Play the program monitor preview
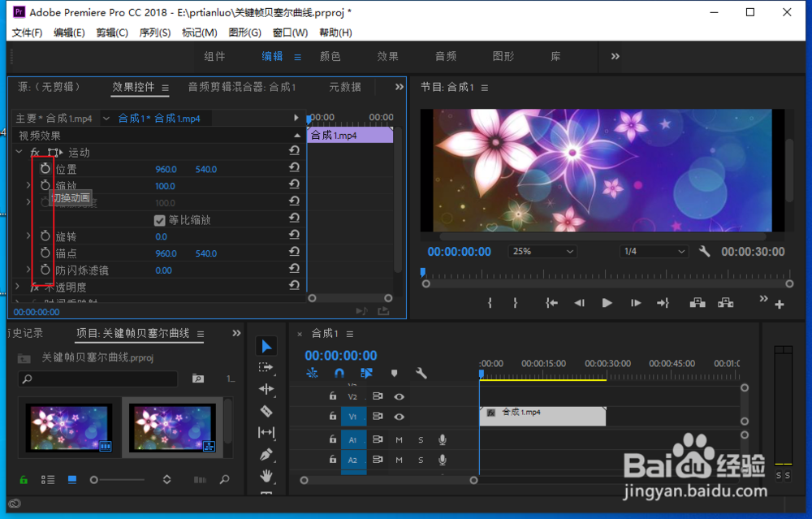The height and width of the screenshot is (519, 812). point(607,303)
